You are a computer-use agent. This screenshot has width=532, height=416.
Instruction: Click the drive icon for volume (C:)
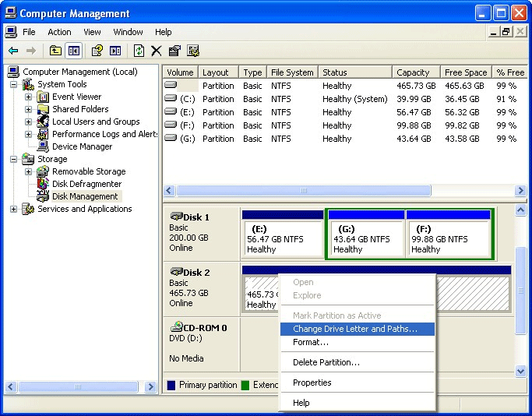point(171,98)
